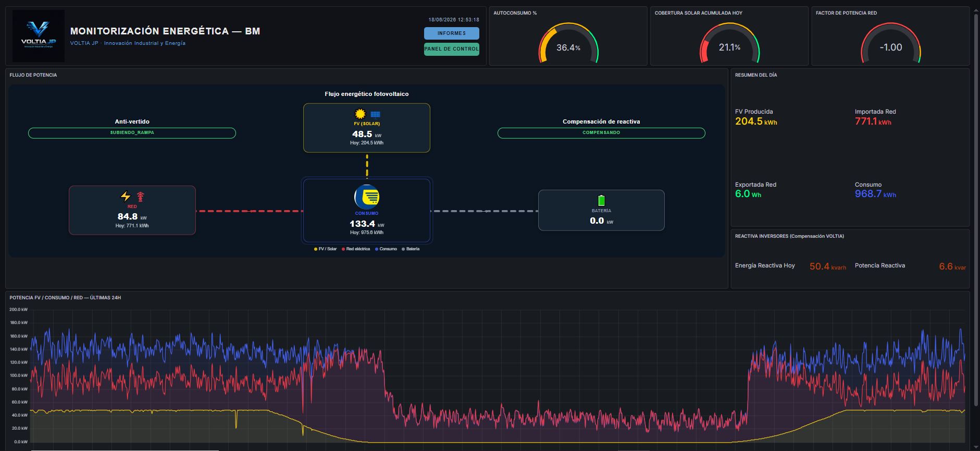This screenshot has width=980, height=451.
Task: Click the Consumo 968.7 kWh value
Action: pos(876,194)
